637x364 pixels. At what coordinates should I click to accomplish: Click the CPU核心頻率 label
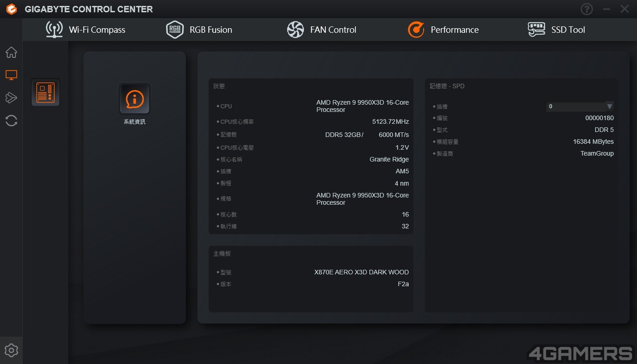point(237,121)
